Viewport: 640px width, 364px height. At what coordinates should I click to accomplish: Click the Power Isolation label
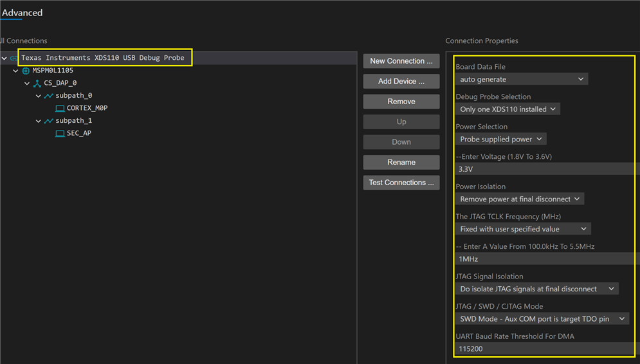[480, 187]
